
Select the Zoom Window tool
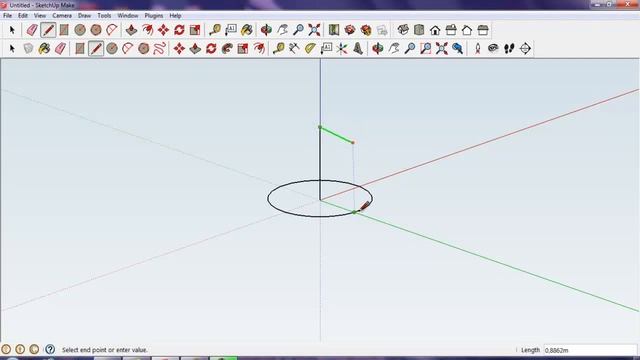[425, 49]
